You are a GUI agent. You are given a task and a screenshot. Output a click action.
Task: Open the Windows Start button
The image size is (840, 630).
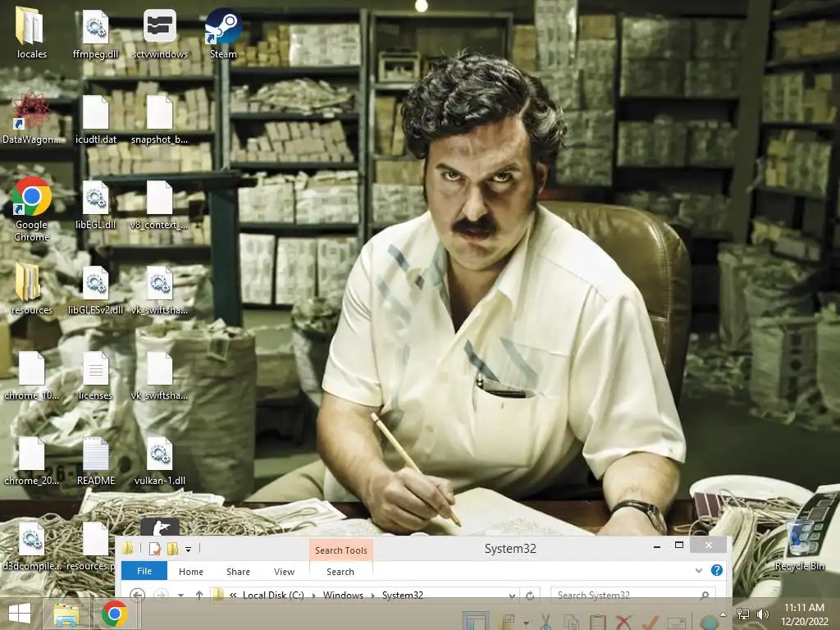click(20, 614)
